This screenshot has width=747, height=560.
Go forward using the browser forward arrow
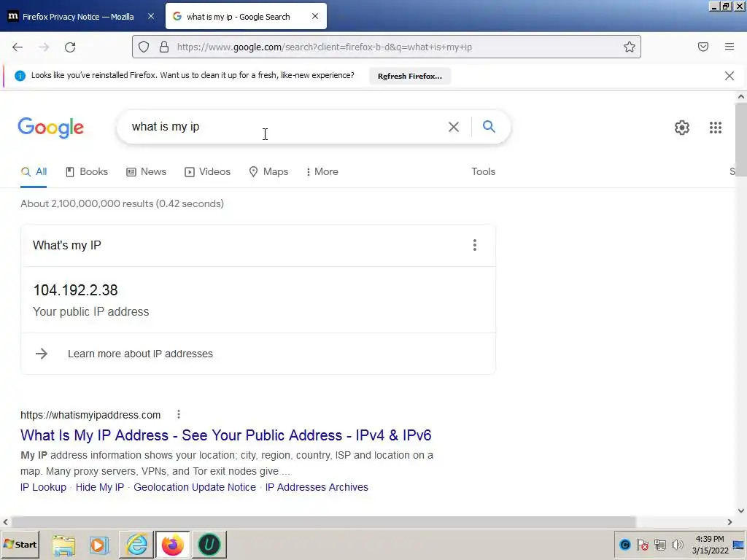coord(44,47)
